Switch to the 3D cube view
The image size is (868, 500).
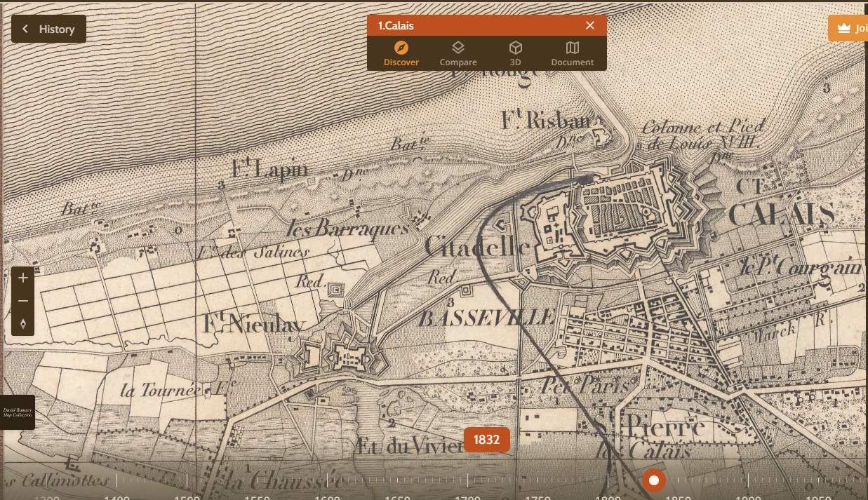pos(515,53)
